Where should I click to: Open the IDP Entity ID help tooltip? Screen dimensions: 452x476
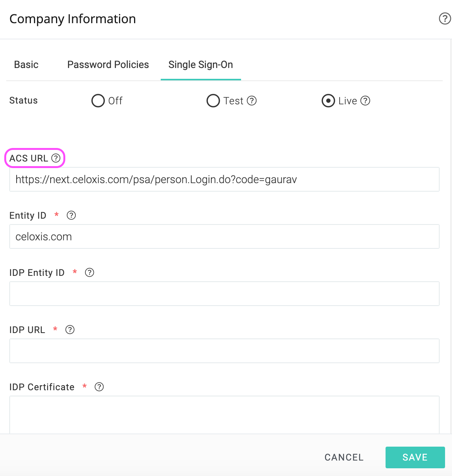pos(90,272)
